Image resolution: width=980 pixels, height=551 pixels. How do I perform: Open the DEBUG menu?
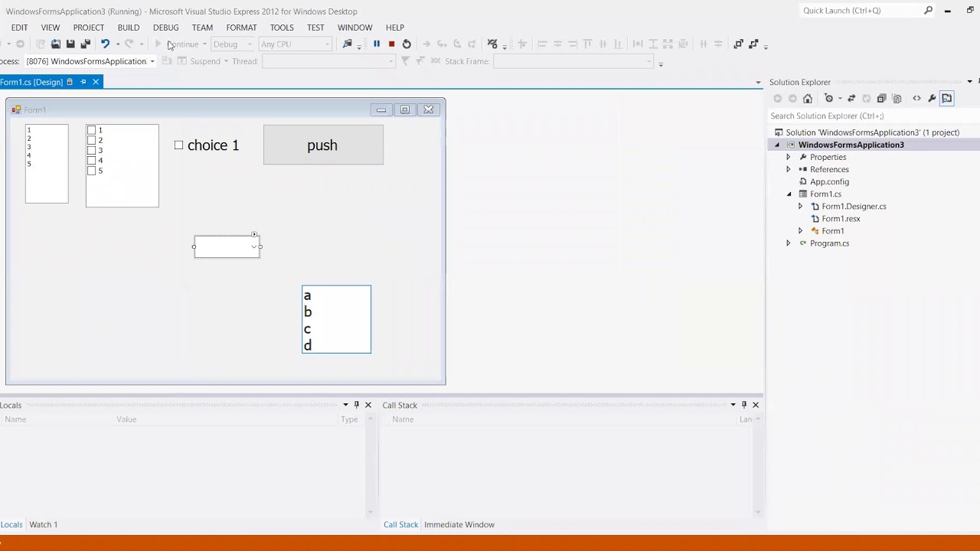(x=165, y=28)
